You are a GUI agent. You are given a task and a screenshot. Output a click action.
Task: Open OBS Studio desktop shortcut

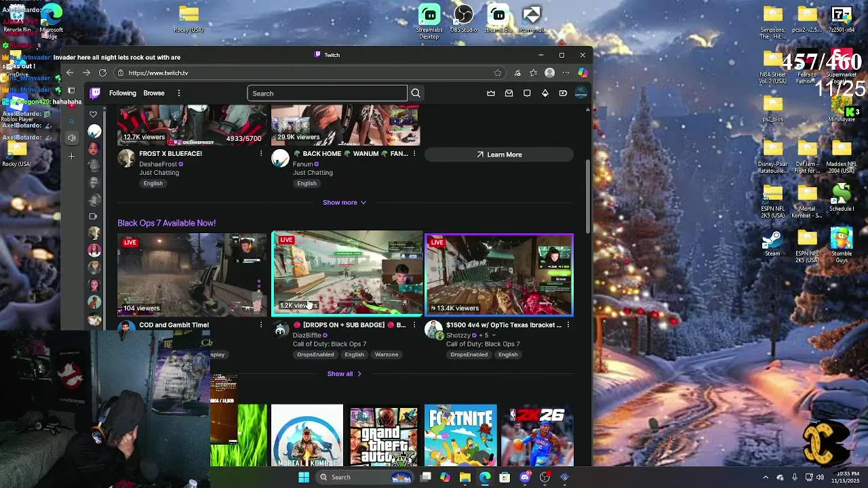[x=464, y=19]
